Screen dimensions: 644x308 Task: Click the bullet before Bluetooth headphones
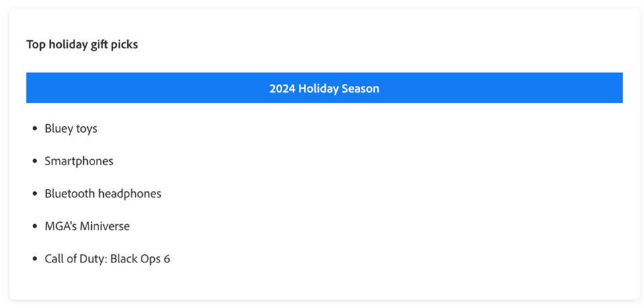[x=34, y=194]
